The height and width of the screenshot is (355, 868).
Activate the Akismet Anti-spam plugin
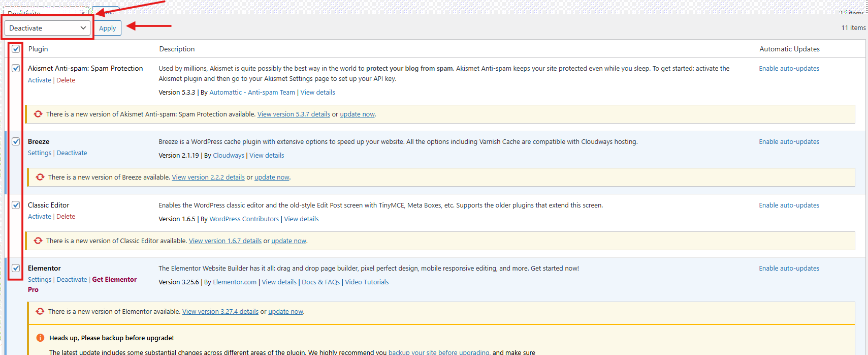(x=40, y=80)
